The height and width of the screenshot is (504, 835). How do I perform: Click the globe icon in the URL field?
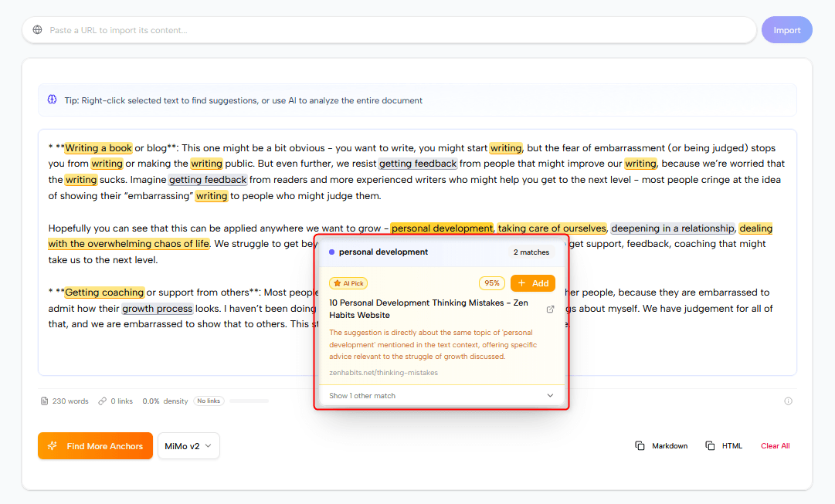pyautogui.click(x=37, y=29)
